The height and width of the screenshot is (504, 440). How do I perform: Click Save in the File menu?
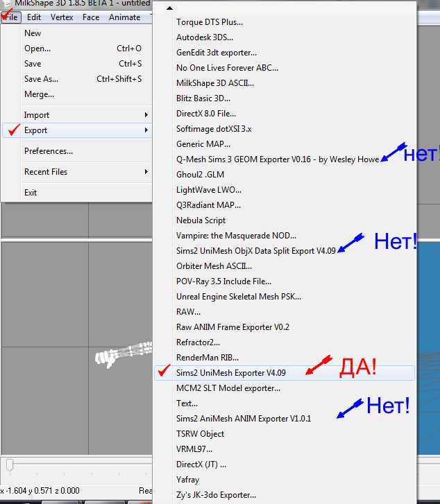[77, 64]
